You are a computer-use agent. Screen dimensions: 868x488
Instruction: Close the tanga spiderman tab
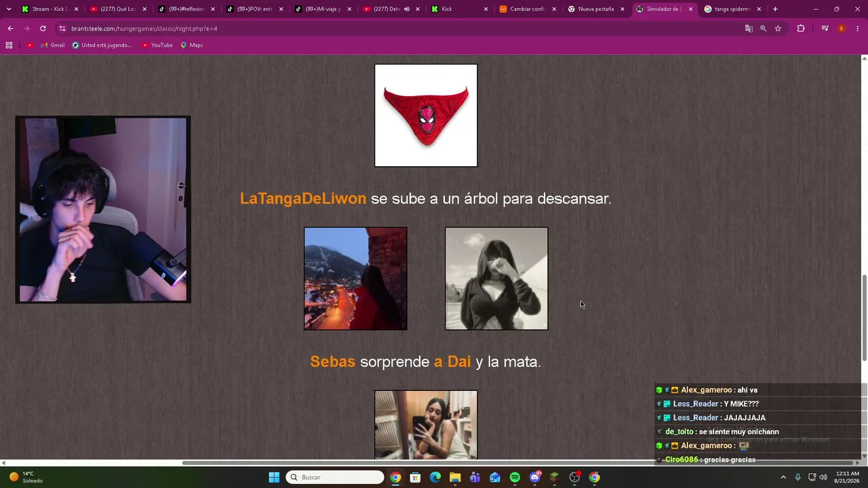[x=759, y=9]
